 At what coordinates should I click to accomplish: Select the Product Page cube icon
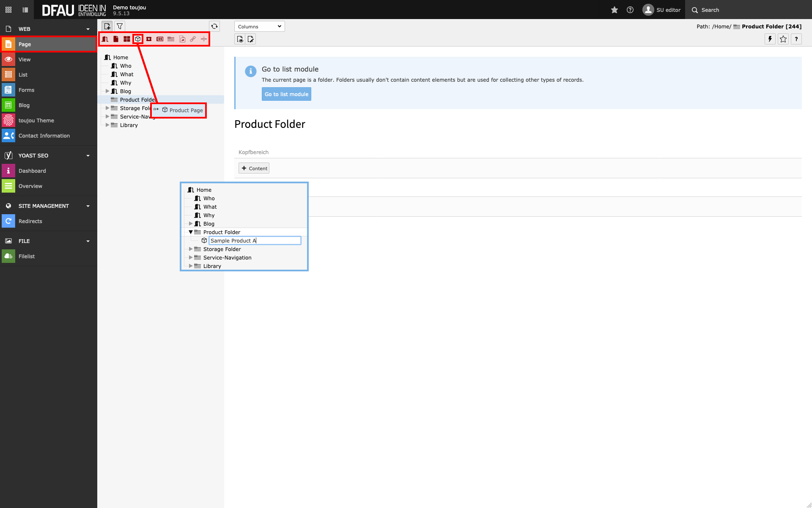click(x=138, y=39)
